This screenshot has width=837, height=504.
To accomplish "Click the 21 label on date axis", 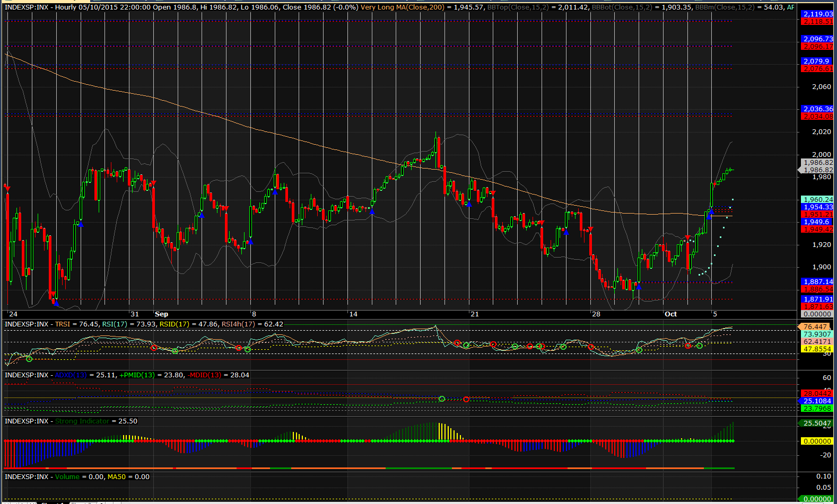I will (474, 314).
